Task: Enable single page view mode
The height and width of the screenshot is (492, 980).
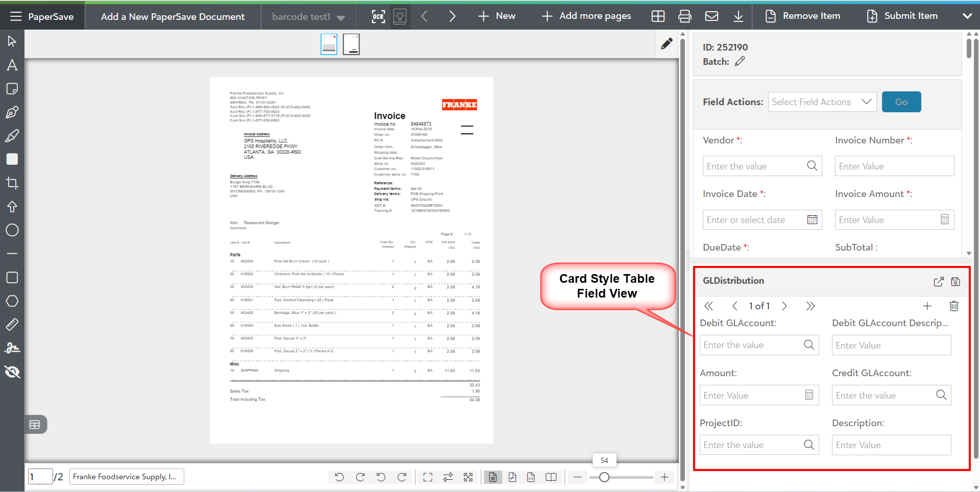Action: coord(493,477)
